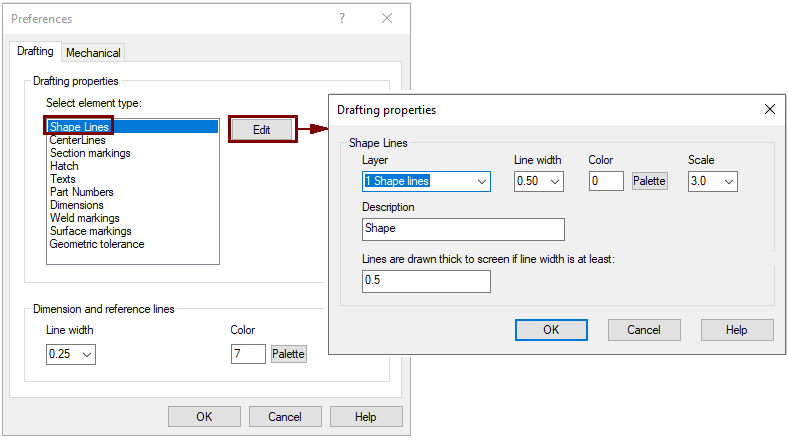Click the help question mark in Preferences title bar
This screenshot has width=788, height=440.
click(342, 19)
